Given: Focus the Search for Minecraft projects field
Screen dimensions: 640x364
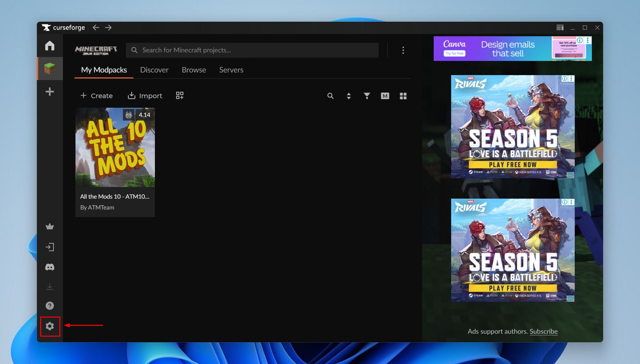Looking at the screenshot, I should pyautogui.click(x=252, y=50).
